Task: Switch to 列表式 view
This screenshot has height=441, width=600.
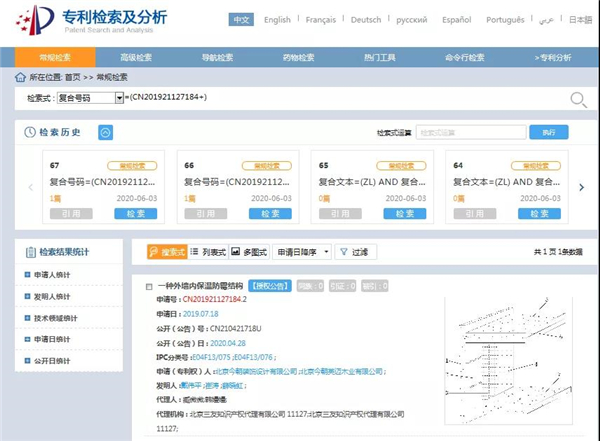Action: point(208,252)
